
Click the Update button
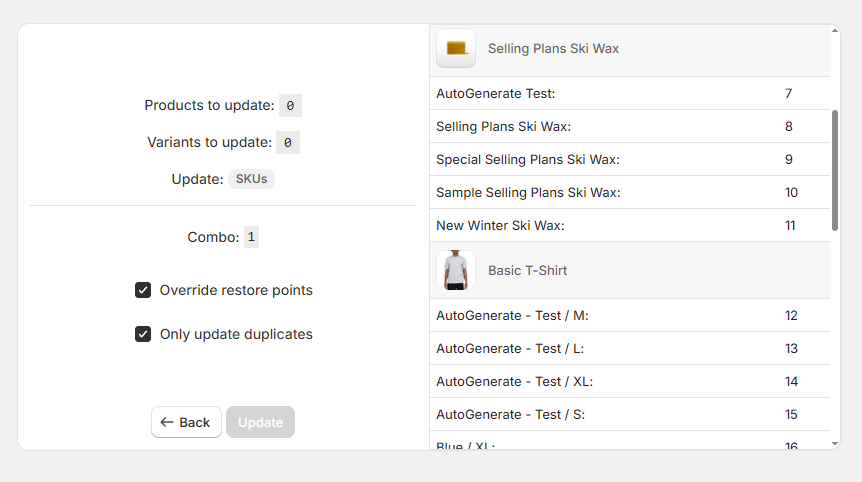261,422
